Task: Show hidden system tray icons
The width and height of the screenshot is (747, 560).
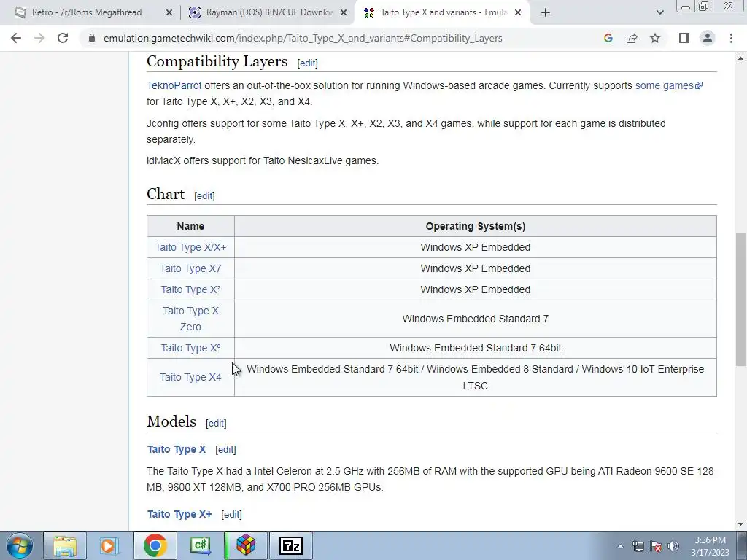Action: pos(620,546)
